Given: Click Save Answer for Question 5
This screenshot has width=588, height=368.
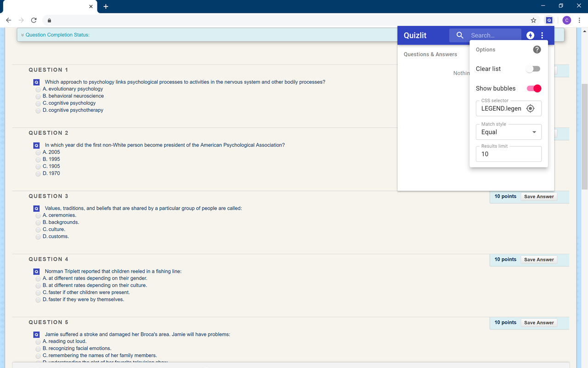Looking at the screenshot, I should 538,322.
